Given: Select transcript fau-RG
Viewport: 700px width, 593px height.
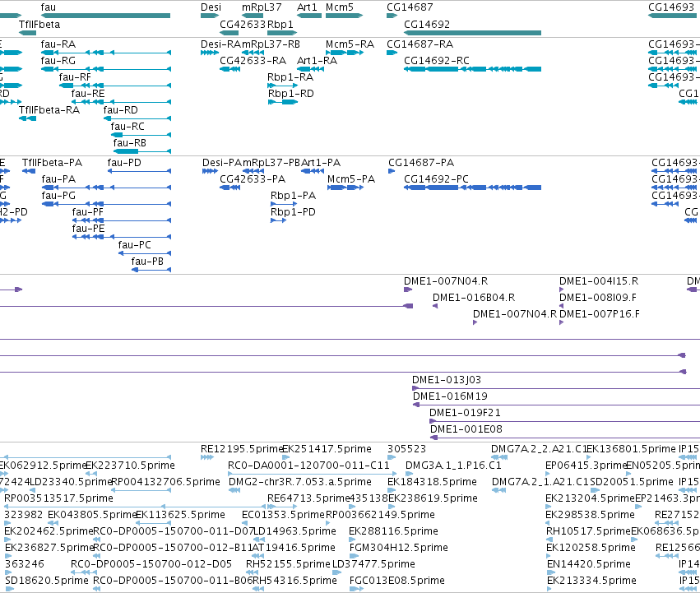Looking at the screenshot, I should [x=58, y=60].
